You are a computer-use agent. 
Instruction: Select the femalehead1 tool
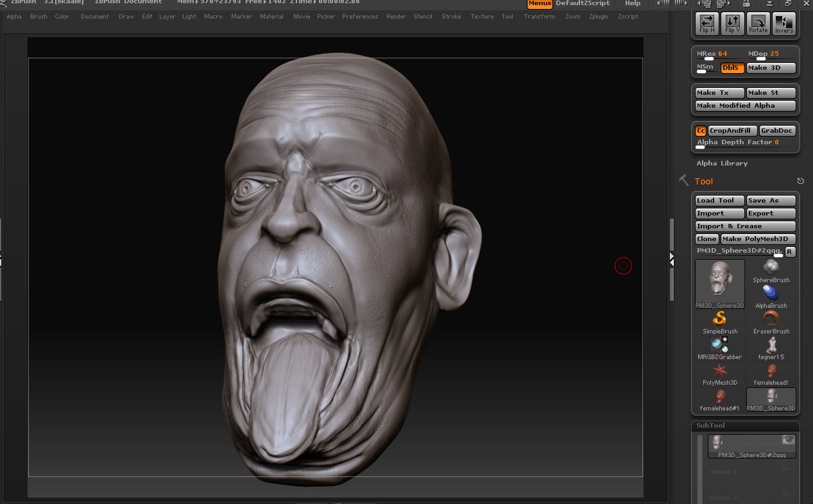tap(771, 374)
